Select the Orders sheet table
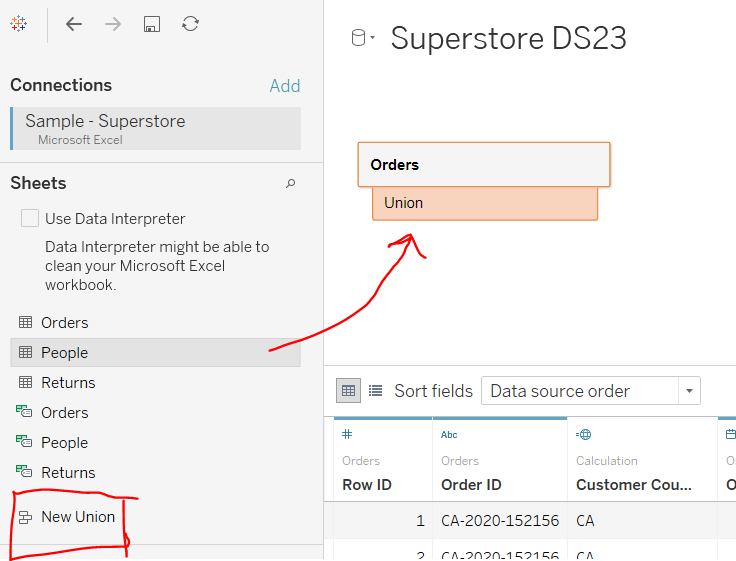736x561 pixels. click(x=64, y=322)
